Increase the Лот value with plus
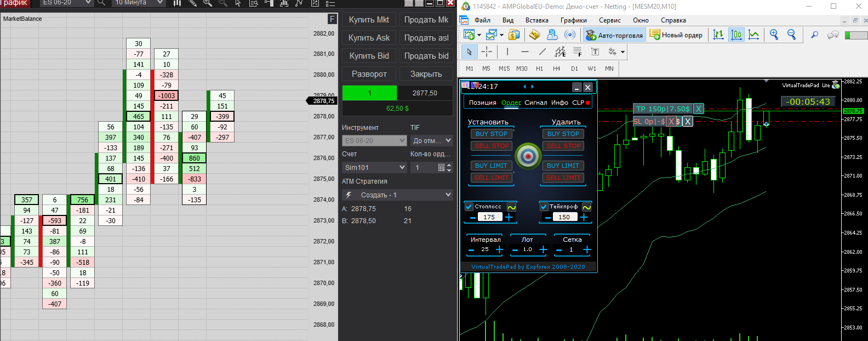This screenshot has width=868, height=341. 543,250
